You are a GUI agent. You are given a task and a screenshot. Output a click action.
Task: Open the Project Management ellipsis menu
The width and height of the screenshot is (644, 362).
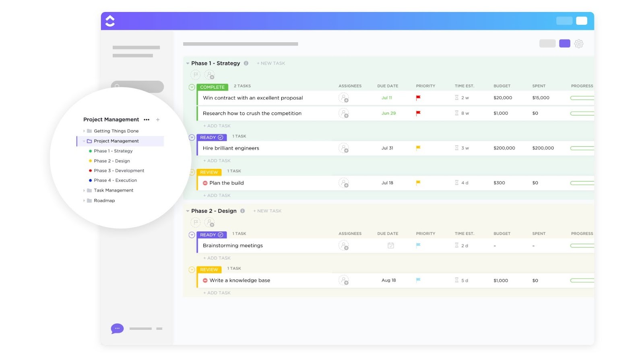coord(147,119)
